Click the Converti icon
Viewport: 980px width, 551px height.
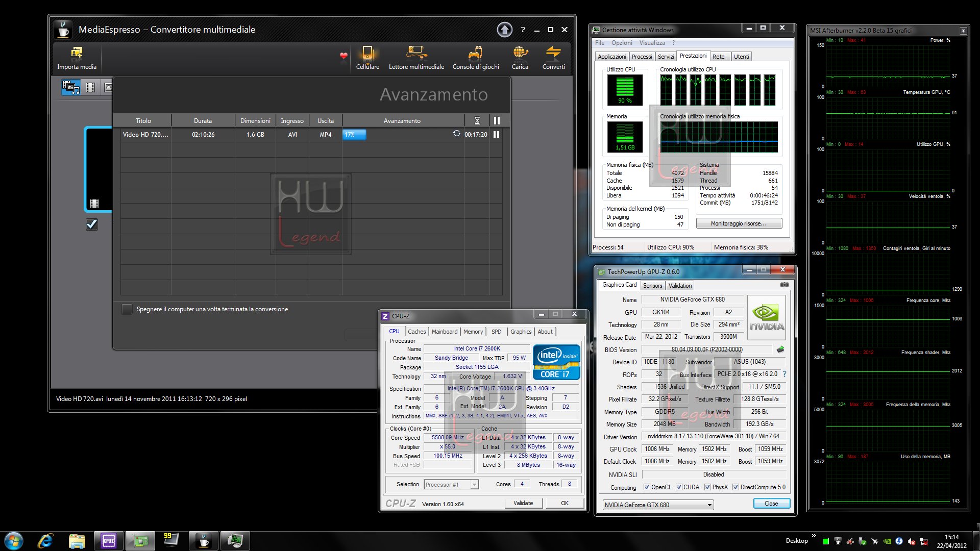pos(553,53)
